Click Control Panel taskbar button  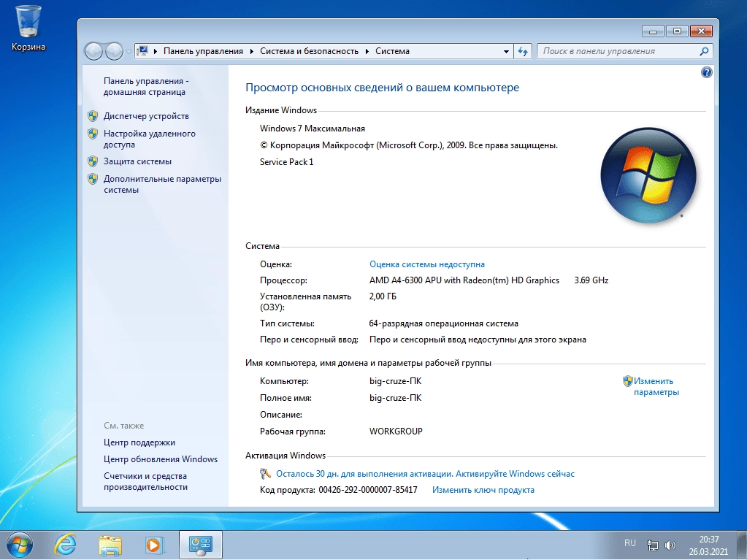201,545
